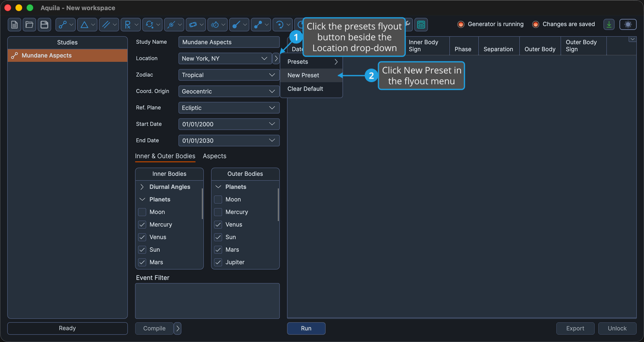Viewport: 644px width, 342px height.
Task: Collapse Planets group in Outer Bodies
Action: [x=218, y=187]
